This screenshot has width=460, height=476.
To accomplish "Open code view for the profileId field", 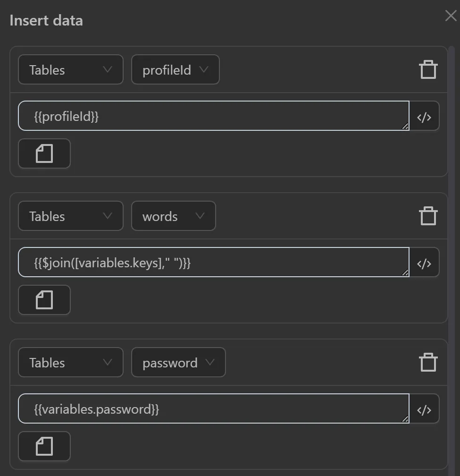I will pyautogui.click(x=424, y=116).
